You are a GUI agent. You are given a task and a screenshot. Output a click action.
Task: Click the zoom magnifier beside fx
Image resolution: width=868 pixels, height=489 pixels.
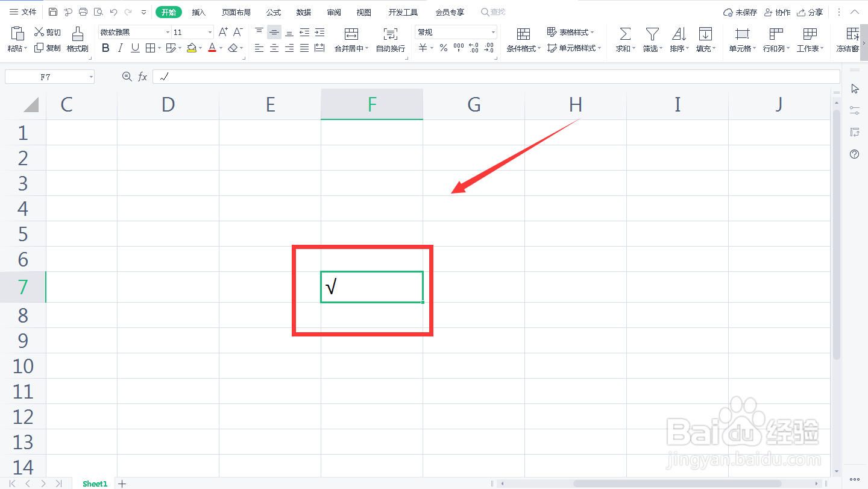(127, 77)
